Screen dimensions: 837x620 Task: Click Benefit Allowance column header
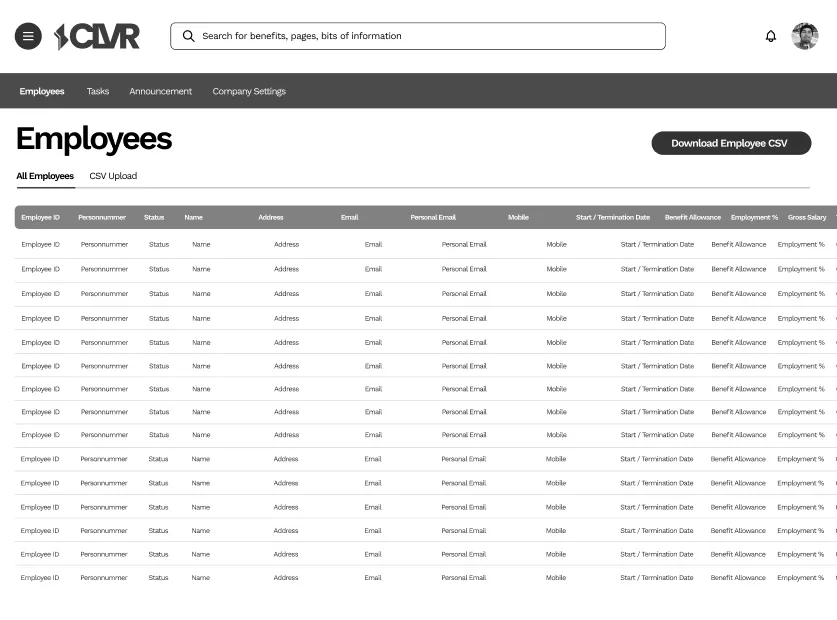coord(693,217)
